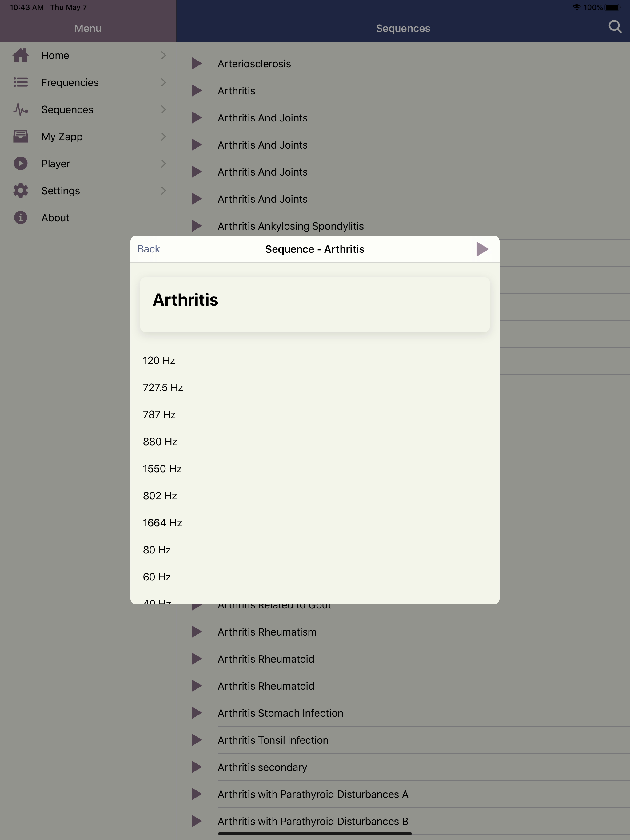Viewport: 630px width, 840px height.
Task: Expand the Player menu chevron
Action: pyautogui.click(x=163, y=163)
